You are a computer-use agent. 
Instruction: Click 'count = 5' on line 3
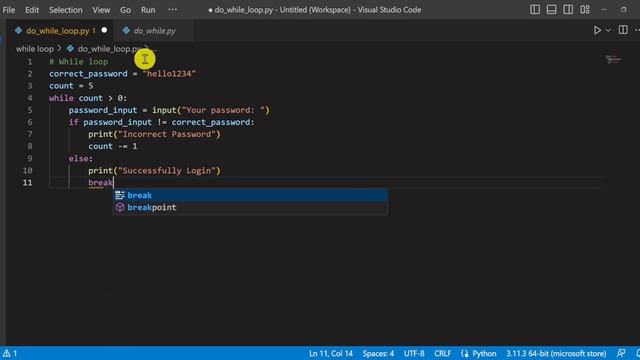coord(71,86)
